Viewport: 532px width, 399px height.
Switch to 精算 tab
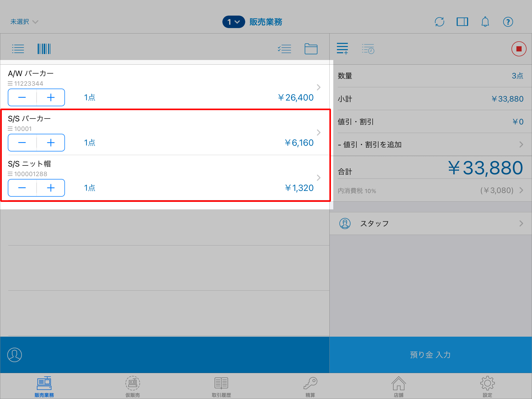(310, 387)
